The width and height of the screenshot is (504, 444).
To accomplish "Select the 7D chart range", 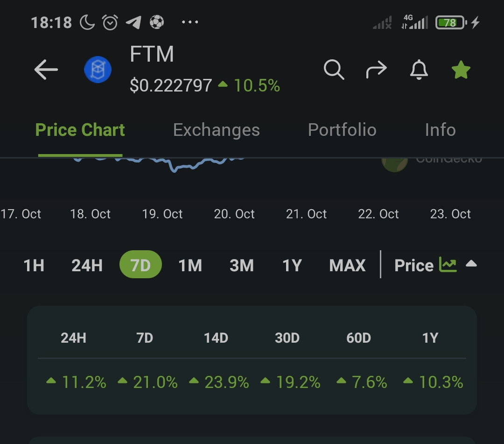I will 140,264.
